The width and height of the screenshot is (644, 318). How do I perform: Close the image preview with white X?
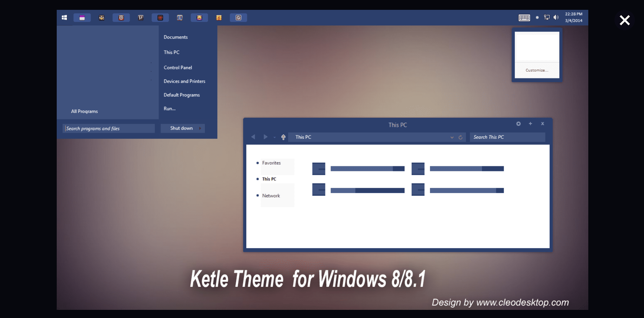pyautogui.click(x=625, y=20)
